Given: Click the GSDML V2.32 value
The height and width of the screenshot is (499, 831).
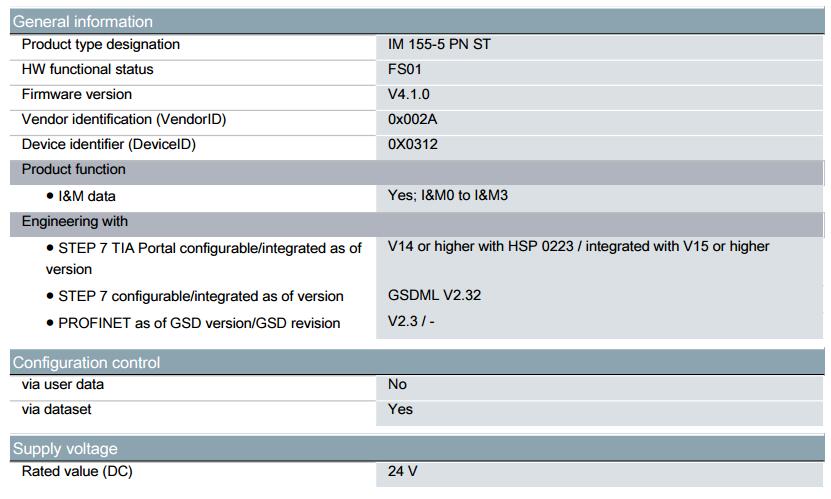Looking at the screenshot, I should click(x=434, y=295).
